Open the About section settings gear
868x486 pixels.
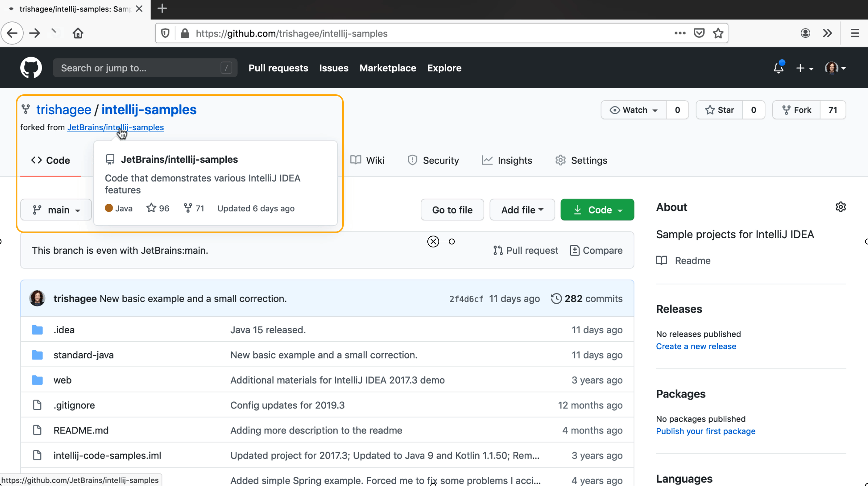click(x=840, y=207)
